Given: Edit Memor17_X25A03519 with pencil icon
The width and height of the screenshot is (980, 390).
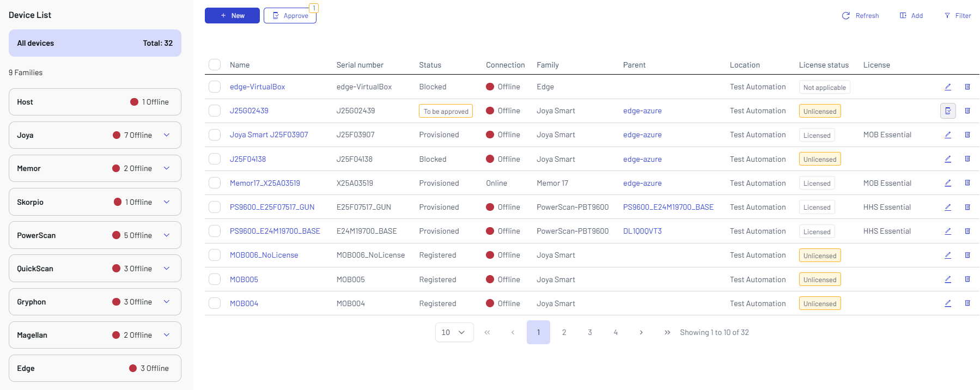Looking at the screenshot, I should [948, 183].
